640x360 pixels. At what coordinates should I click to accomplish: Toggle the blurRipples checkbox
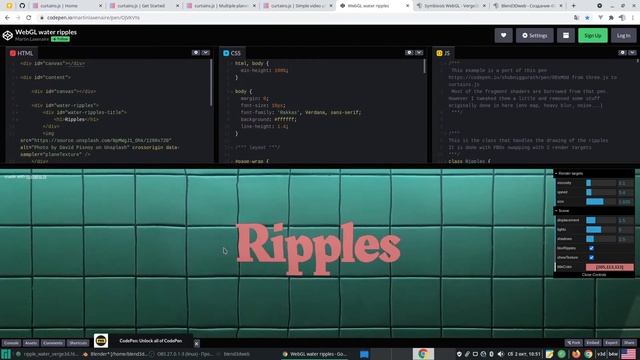pos(591,248)
